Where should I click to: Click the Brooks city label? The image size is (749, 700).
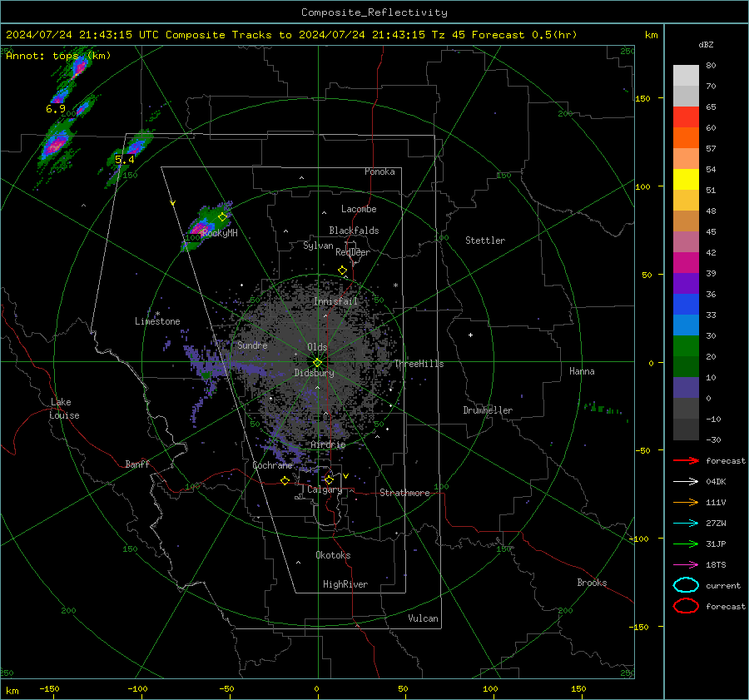tap(592, 583)
